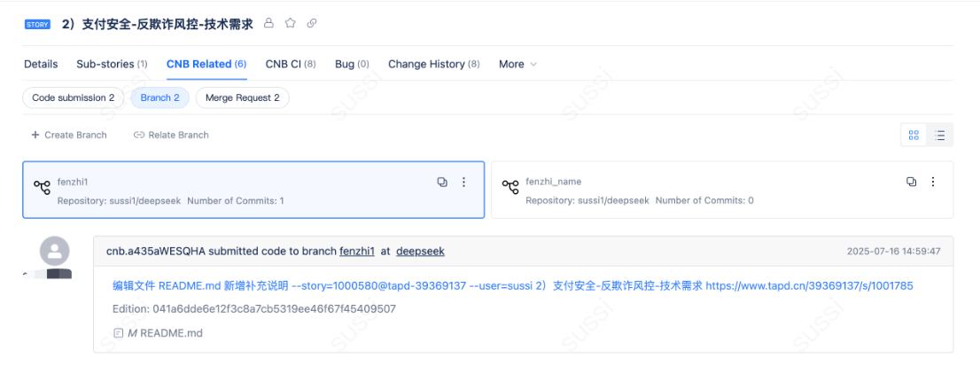Select the Merge Request 2 filter
The height and width of the screenshot is (381, 980).
click(242, 97)
